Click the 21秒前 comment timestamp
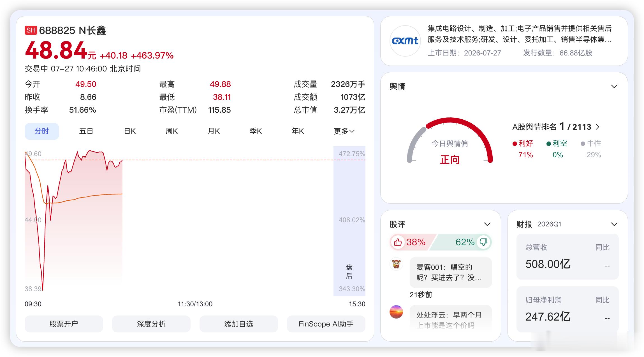The width and height of the screenshot is (644, 357). click(x=421, y=295)
